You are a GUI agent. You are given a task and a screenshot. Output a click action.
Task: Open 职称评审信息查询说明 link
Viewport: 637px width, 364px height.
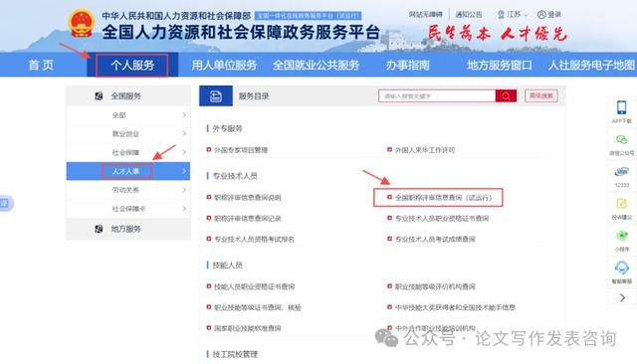(248, 198)
